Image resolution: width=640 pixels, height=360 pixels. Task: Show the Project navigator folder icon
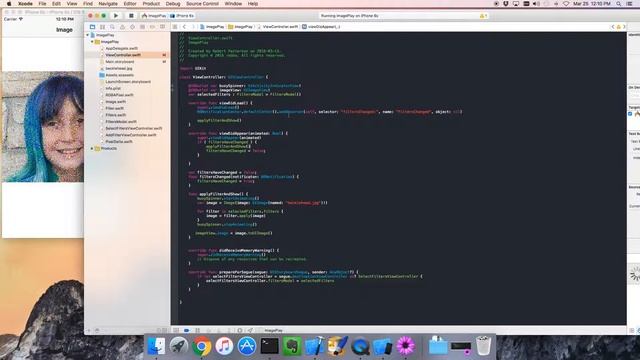click(92, 27)
